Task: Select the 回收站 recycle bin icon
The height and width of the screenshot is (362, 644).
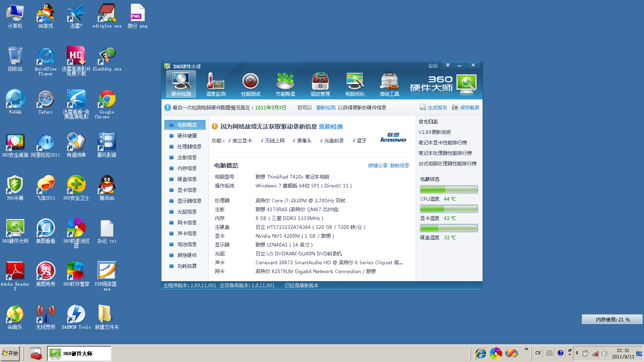Action: click(x=15, y=59)
